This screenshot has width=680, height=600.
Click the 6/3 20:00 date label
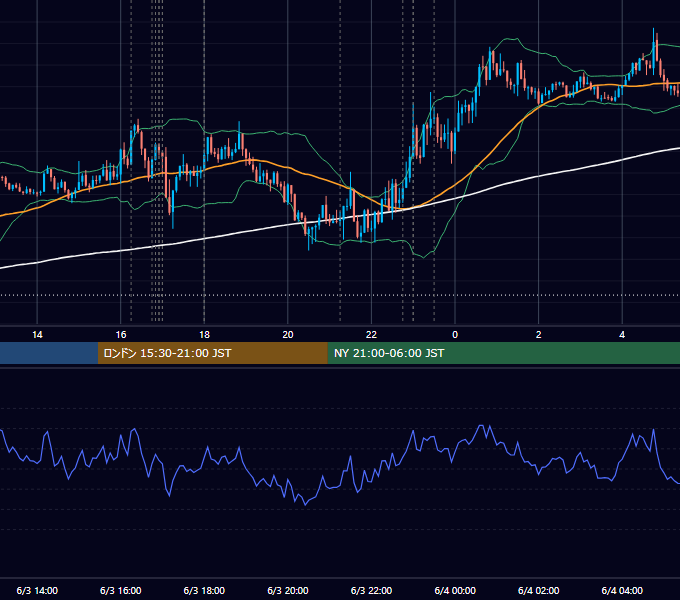coord(288,590)
